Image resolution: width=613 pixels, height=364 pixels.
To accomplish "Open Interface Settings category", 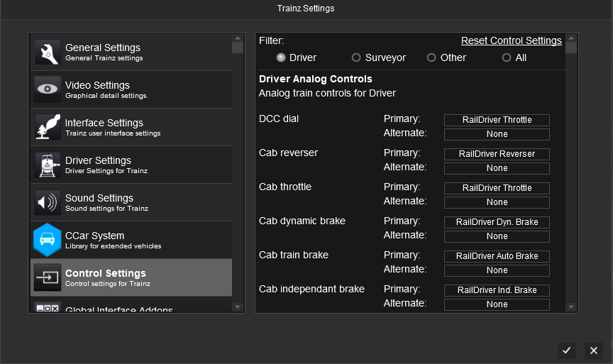I will point(131,127).
